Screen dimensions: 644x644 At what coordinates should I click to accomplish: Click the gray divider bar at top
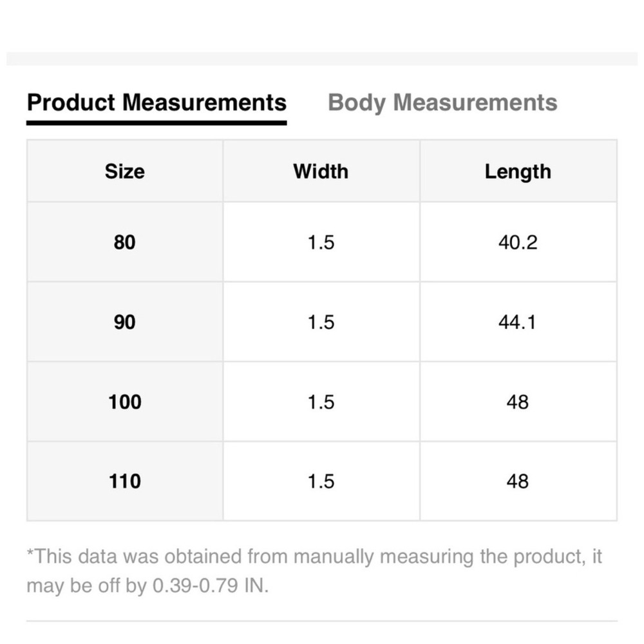[x=322, y=59]
